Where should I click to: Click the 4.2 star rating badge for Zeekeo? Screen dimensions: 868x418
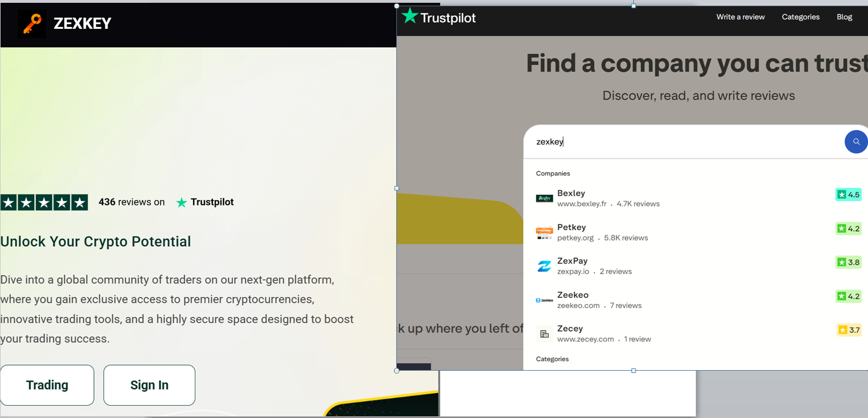click(848, 296)
